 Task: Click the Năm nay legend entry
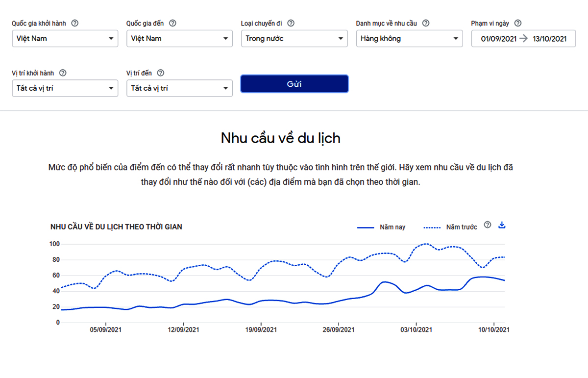[x=382, y=227]
